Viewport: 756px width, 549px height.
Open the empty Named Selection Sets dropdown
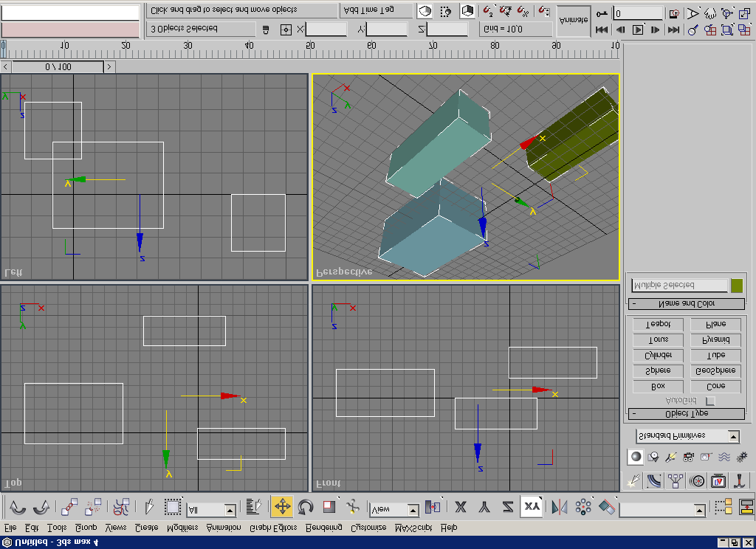point(663,509)
